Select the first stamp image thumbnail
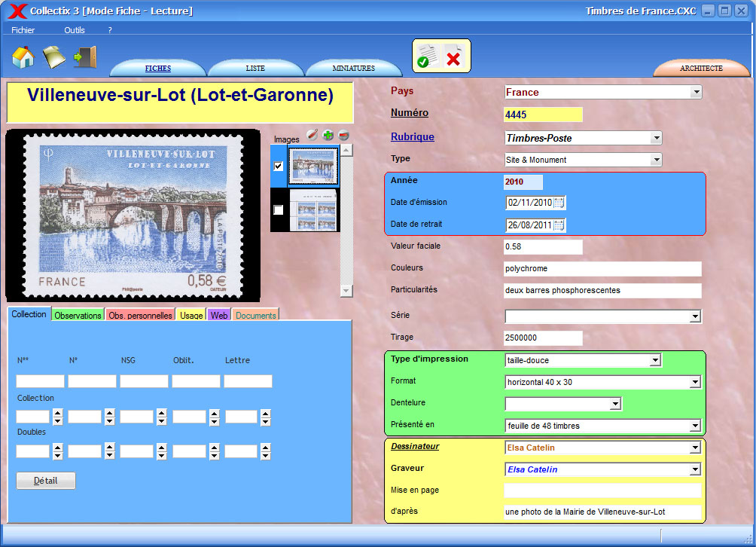Image resolution: width=756 pixels, height=547 pixels. click(x=313, y=166)
